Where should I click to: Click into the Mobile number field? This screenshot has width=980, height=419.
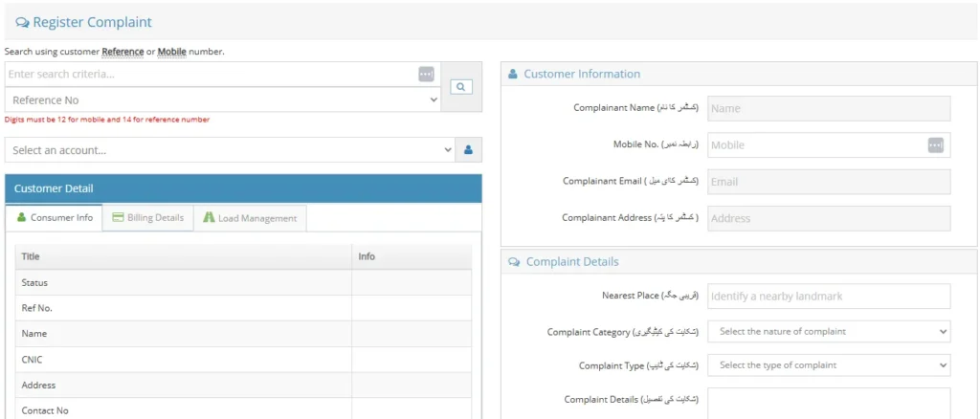[x=815, y=145]
